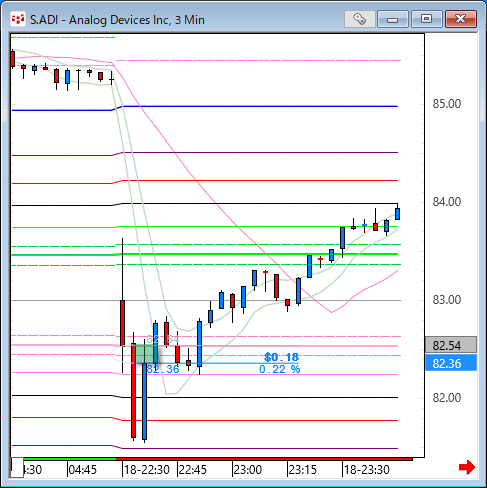487x488 pixels.
Task: Close the S.ADI chart window
Action: coord(461,19)
